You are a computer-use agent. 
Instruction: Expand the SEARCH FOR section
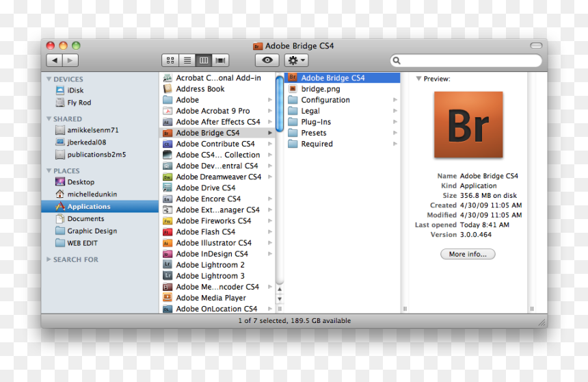49,259
